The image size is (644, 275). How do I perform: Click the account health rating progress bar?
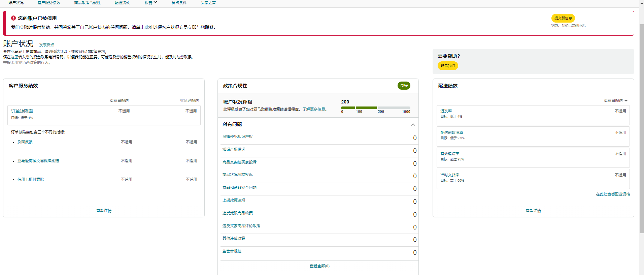375,108
